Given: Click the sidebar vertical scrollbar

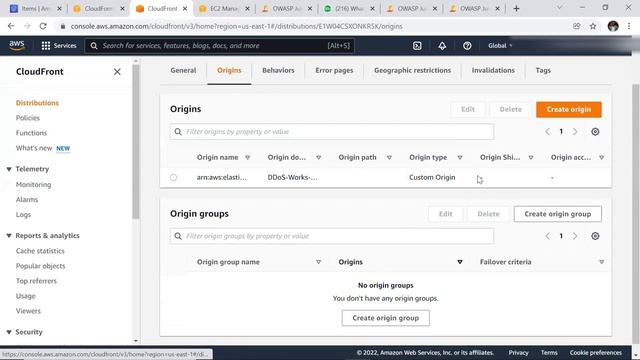Looking at the screenshot, I should click(x=136, y=142).
